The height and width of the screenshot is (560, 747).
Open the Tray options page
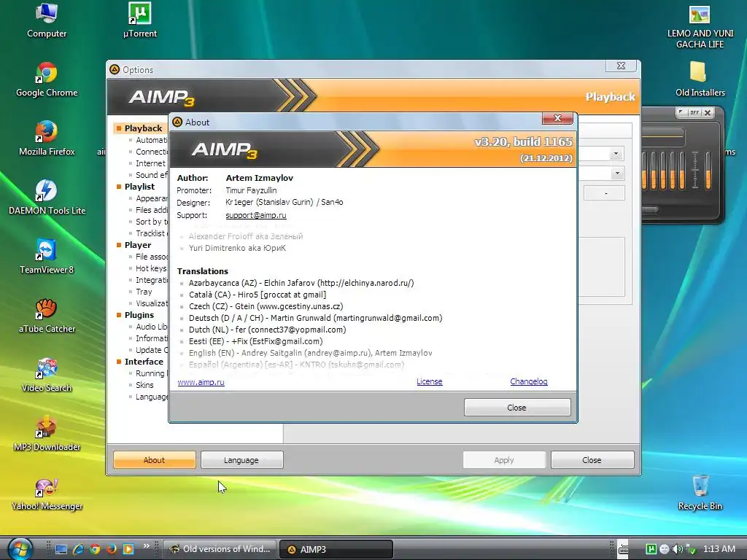144,292
